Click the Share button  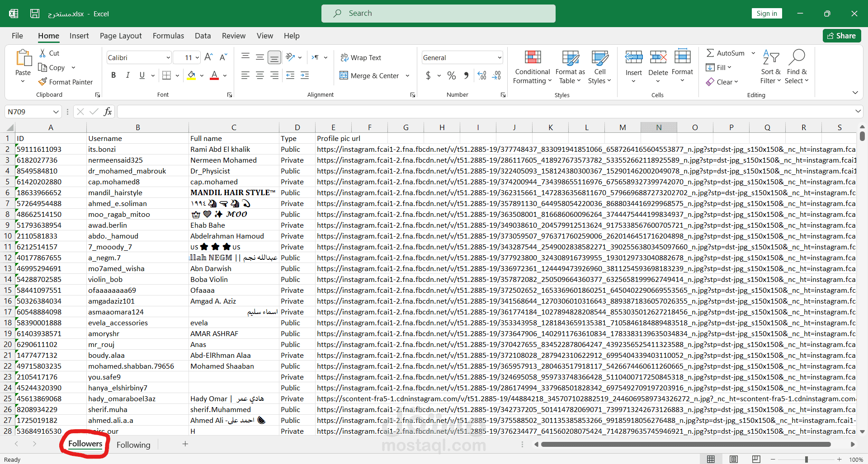click(842, 36)
